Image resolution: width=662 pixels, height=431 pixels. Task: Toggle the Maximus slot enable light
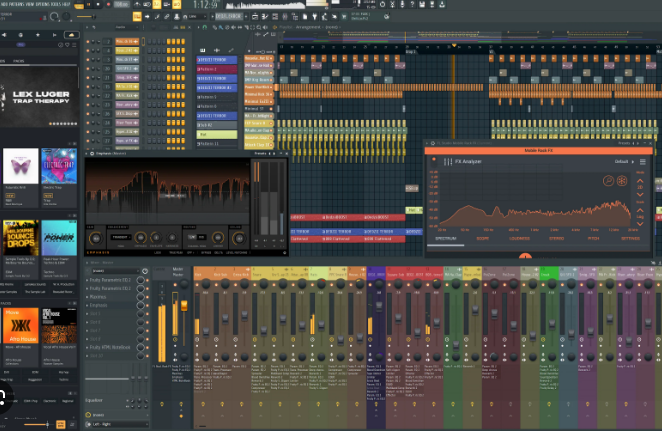point(147,297)
